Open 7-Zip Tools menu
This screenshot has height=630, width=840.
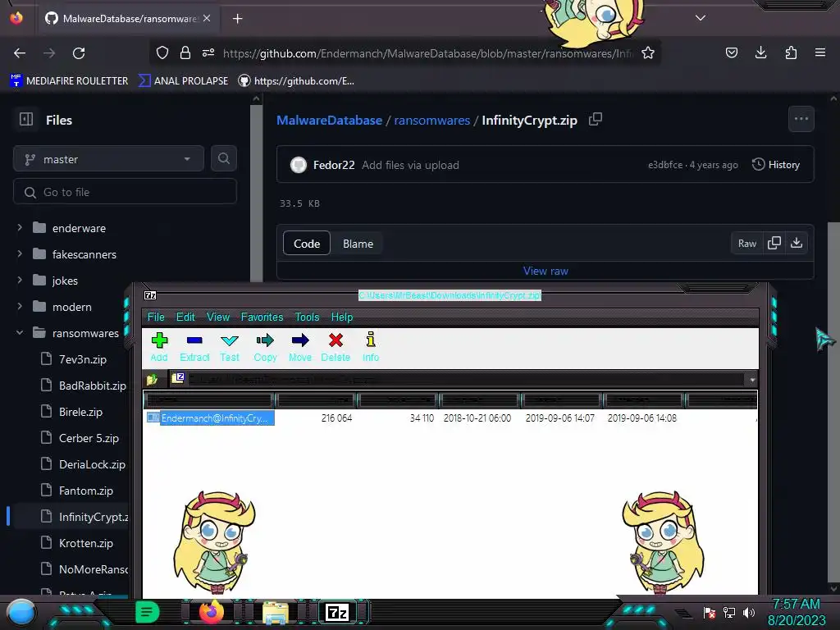click(307, 317)
